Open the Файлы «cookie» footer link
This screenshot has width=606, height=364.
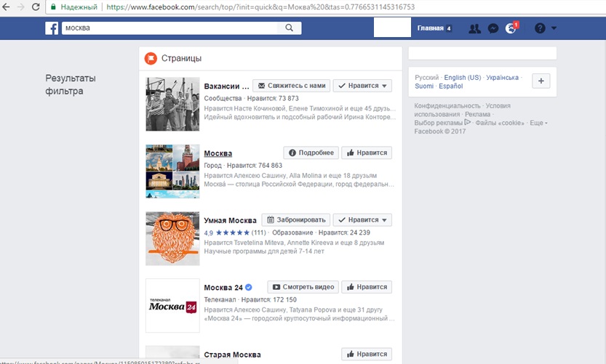pos(500,123)
